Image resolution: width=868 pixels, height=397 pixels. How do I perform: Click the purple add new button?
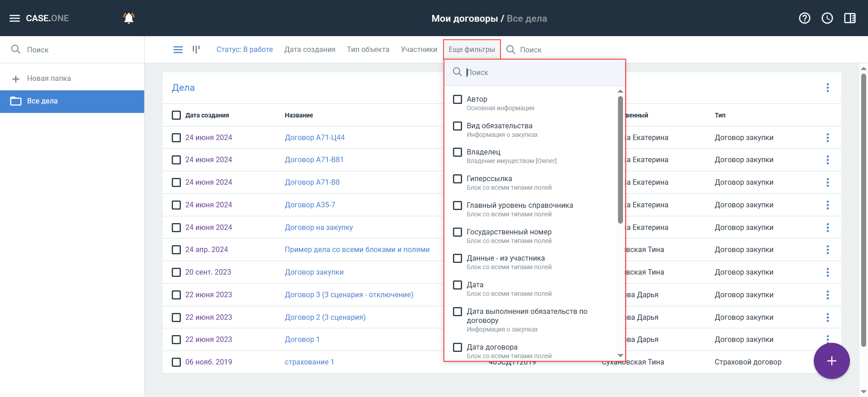coord(831,361)
